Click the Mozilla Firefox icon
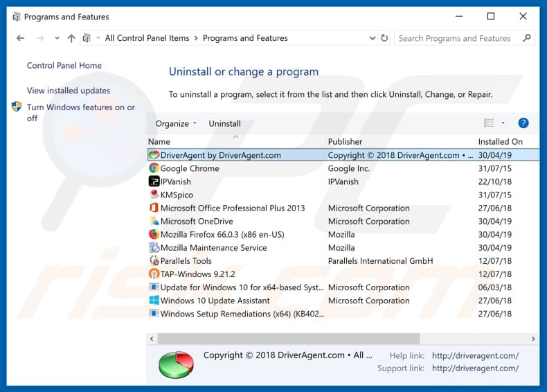This screenshot has height=392, width=547. (x=154, y=234)
